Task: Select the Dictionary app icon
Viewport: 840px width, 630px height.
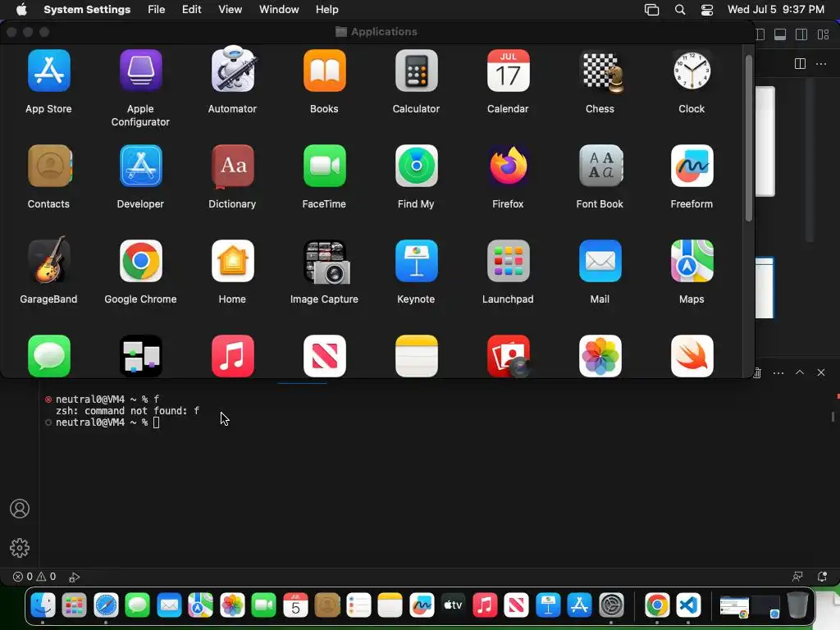Action: [x=232, y=166]
